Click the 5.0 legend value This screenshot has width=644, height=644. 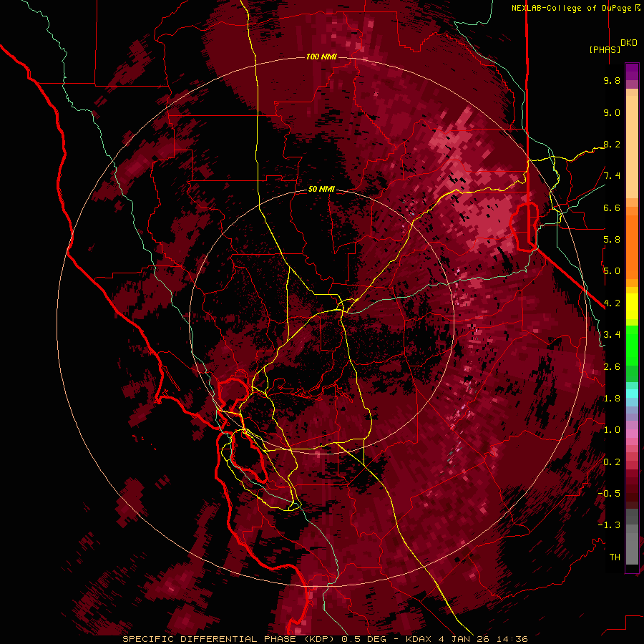[612, 271]
